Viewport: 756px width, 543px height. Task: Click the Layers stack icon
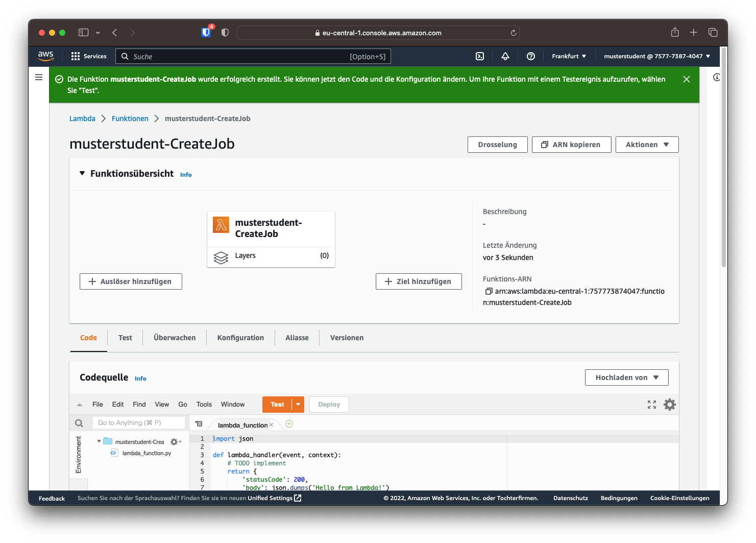click(x=221, y=257)
